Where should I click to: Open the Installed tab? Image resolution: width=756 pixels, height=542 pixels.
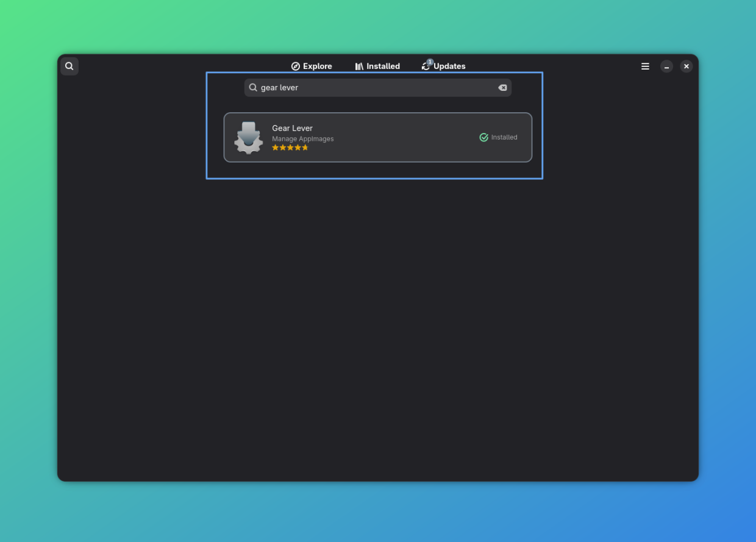coord(377,66)
